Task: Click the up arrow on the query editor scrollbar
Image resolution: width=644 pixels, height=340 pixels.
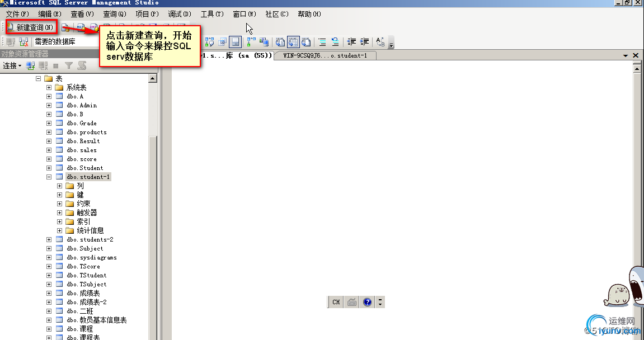Action: (x=637, y=68)
